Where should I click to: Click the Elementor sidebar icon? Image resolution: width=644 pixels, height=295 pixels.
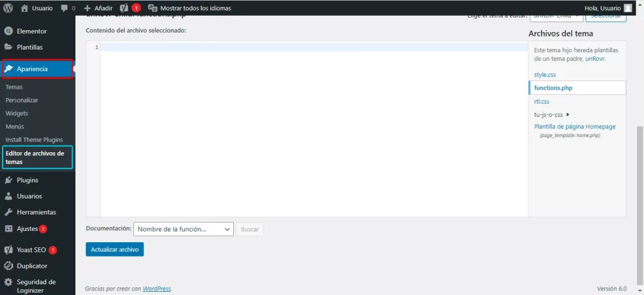click(8, 31)
